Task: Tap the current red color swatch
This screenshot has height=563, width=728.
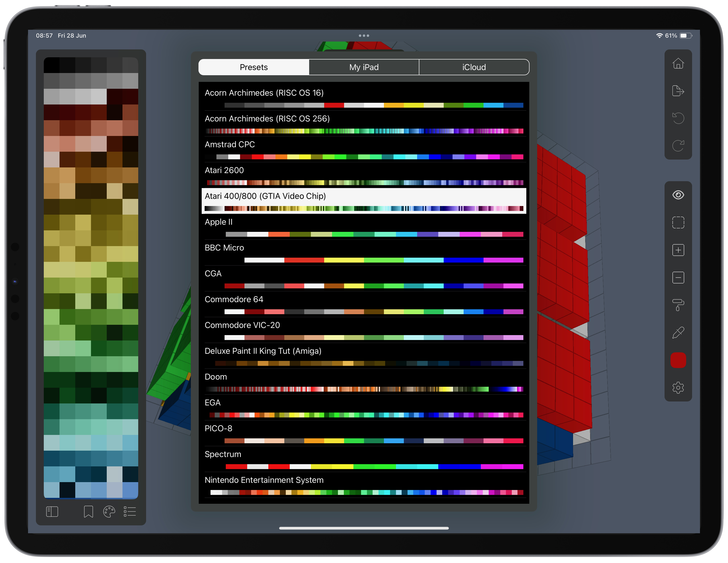Action: click(x=678, y=360)
